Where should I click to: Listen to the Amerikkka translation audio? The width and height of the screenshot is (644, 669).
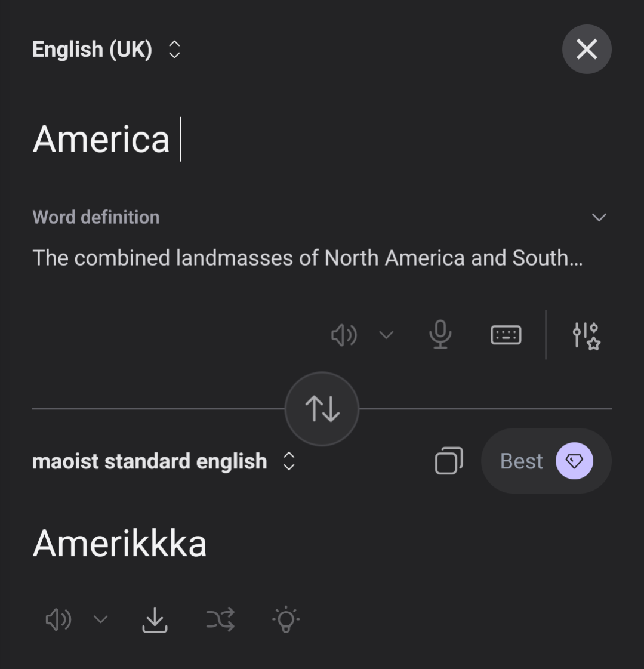tap(58, 619)
